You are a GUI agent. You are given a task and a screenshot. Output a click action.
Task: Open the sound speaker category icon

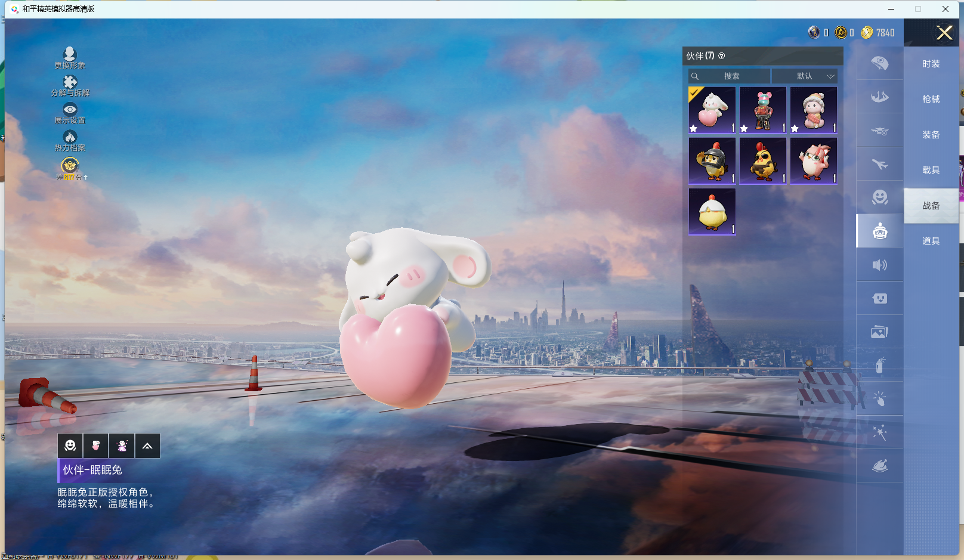pos(879,265)
